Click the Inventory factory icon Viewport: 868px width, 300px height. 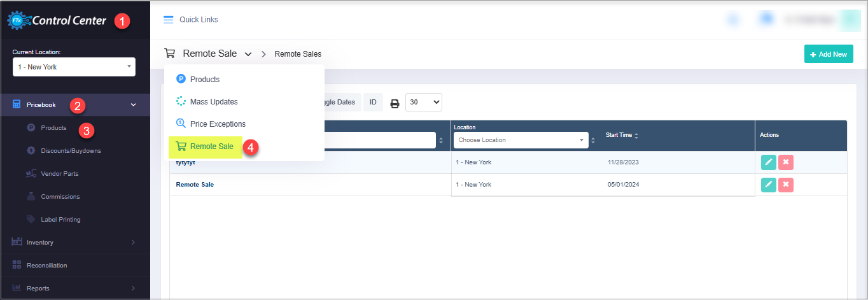point(17,242)
